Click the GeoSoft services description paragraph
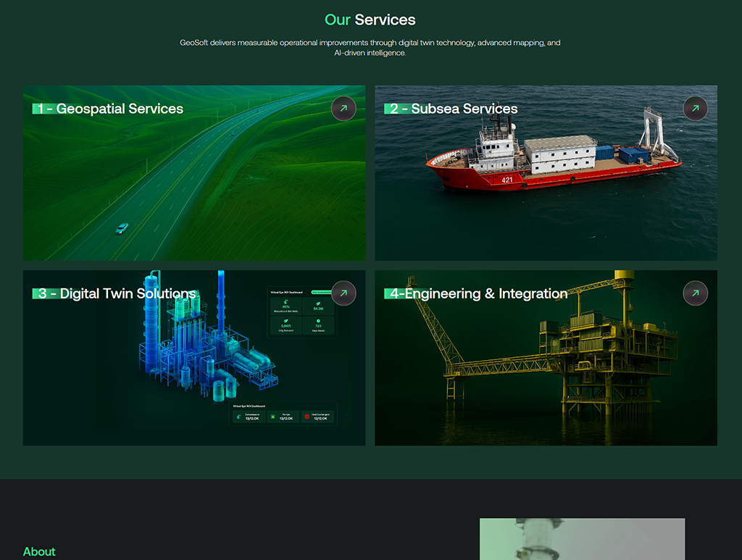The height and width of the screenshot is (560, 742). (370, 48)
